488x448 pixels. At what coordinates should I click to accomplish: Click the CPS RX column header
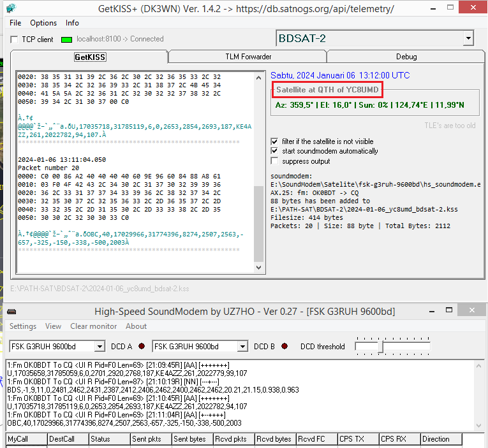[x=400, y=439]
